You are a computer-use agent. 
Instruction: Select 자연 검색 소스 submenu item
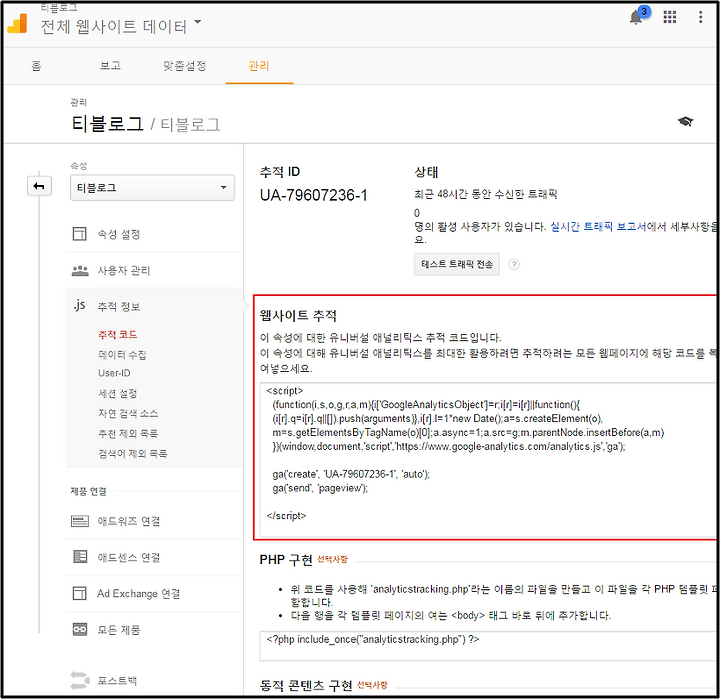point(128,413)
